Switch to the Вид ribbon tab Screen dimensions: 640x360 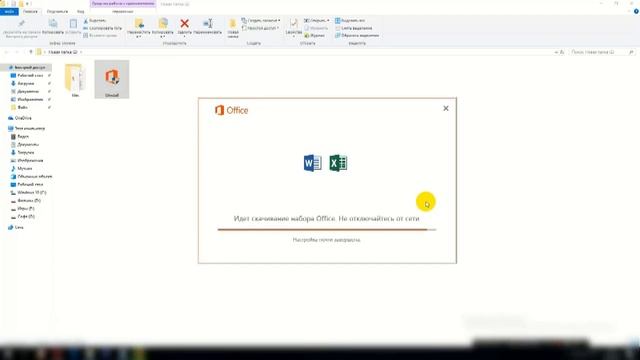[80, 11]
